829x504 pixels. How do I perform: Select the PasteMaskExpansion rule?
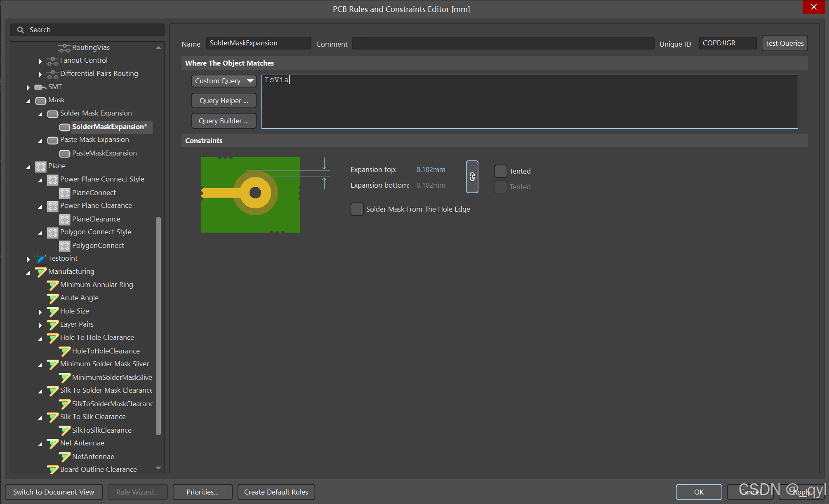104,153
